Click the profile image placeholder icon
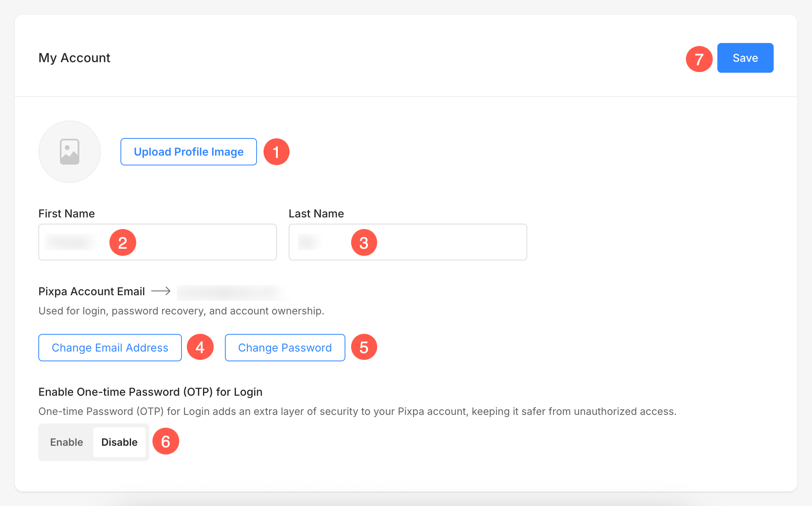The width and height of the screenshot is (812, 506). click(x=70, y=152)
